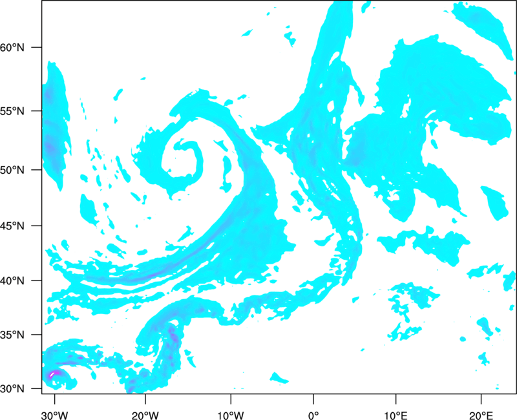Click the 10°E longitude label
This screenshot has width=517, height=420.
click(x=396, y=415)
